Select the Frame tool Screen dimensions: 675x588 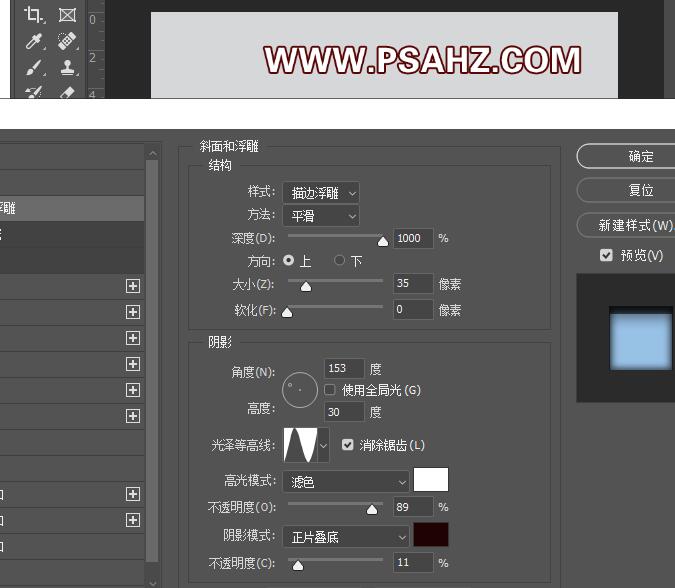click(x=67, y=15)
